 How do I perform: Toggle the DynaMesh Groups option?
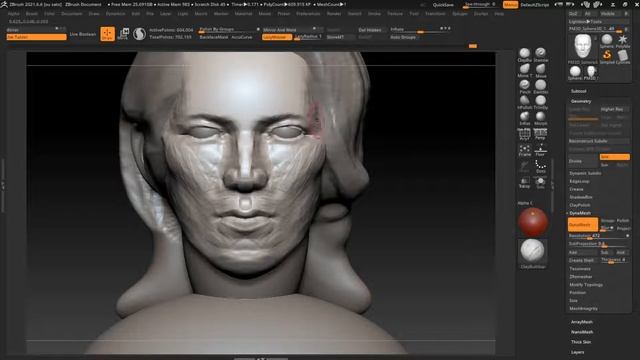(x=607, y=221)
